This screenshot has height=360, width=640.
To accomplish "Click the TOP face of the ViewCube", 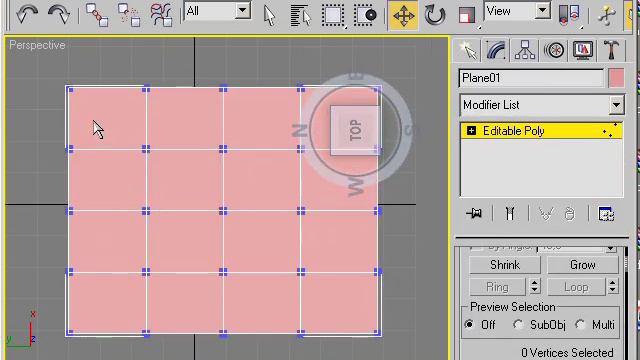I will point(355,130).
